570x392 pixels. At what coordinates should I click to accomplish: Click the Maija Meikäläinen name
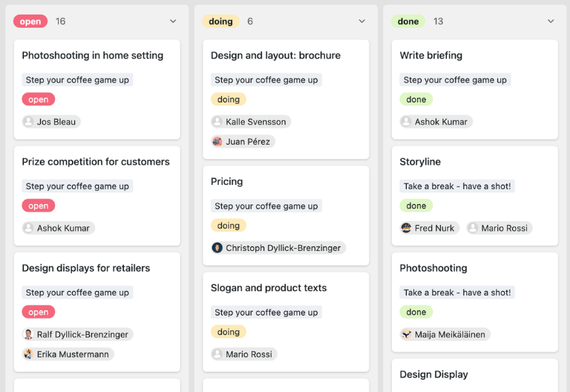[x=450, y=335]
